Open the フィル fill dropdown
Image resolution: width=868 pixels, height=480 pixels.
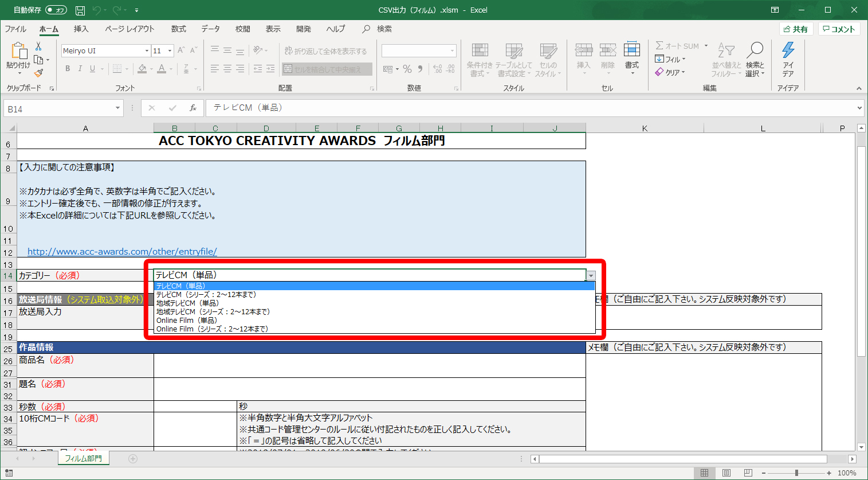[x=670, y=59]
